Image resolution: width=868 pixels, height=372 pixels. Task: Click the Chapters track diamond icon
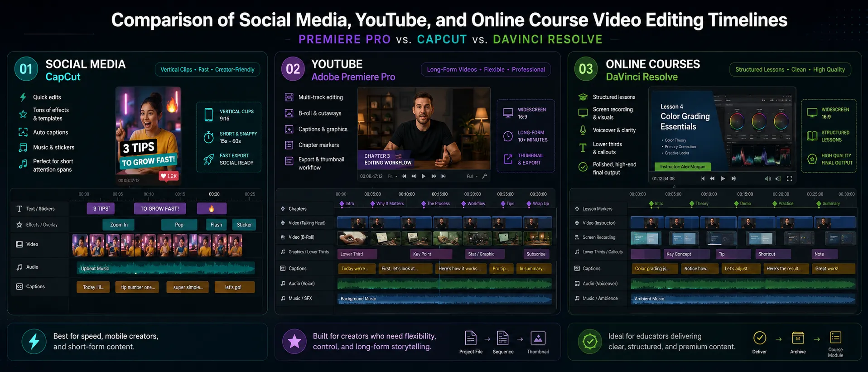click(x=283, y=209)
